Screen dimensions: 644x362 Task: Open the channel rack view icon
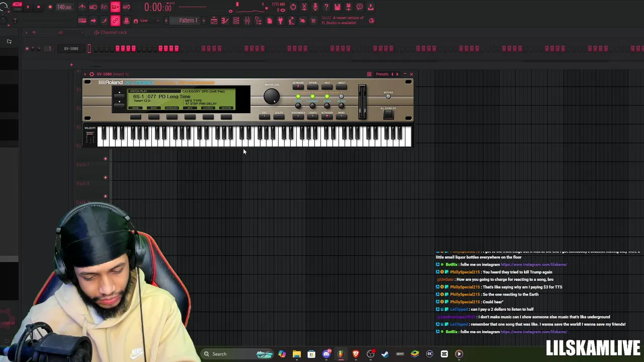pos(236,21)
